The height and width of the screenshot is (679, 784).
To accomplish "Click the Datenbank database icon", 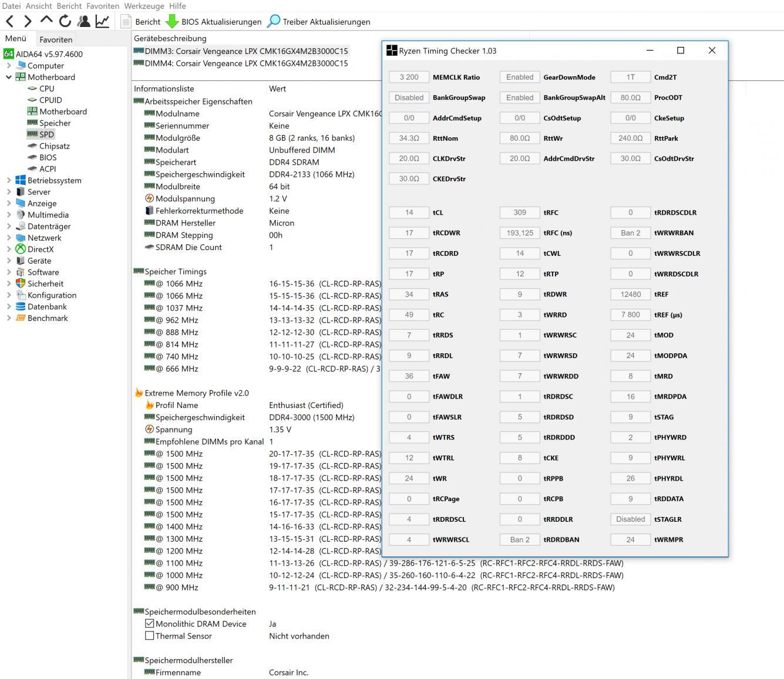I will point(21,306).
